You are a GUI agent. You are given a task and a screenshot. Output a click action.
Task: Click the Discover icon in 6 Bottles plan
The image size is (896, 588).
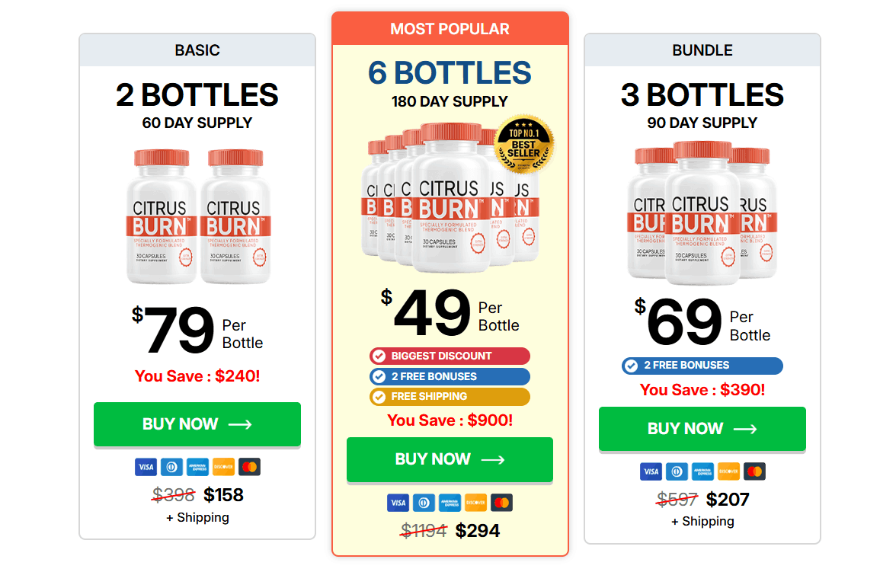coord(475,503)
